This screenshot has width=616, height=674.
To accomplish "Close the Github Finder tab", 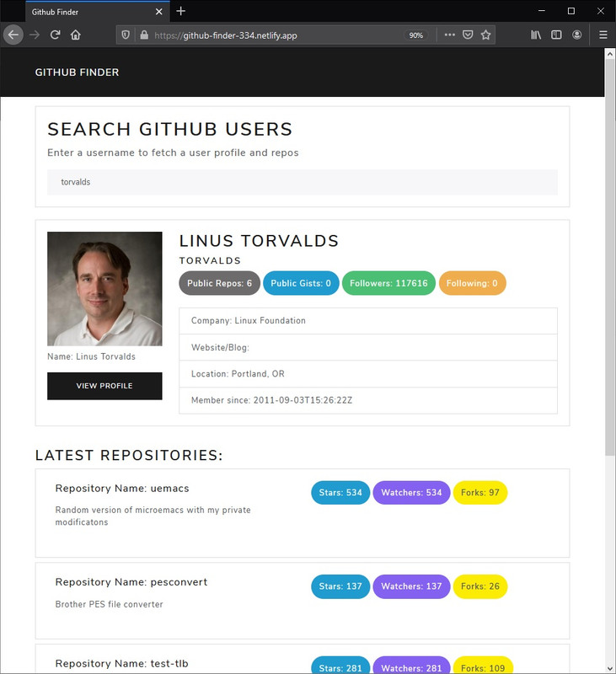I will pos(158,12).
